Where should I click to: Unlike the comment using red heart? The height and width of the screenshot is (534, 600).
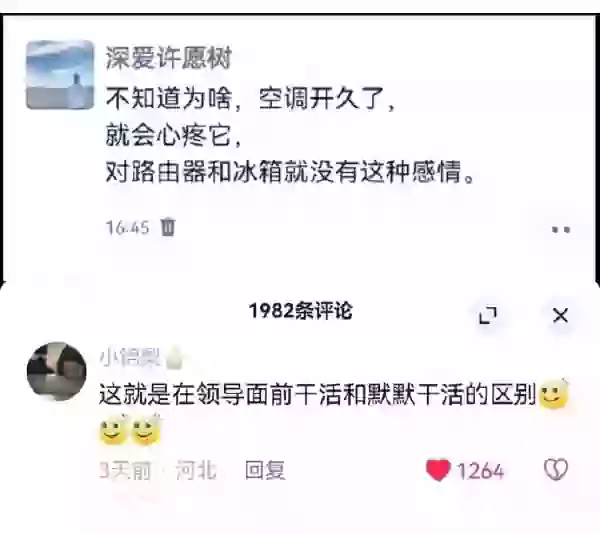438,470
